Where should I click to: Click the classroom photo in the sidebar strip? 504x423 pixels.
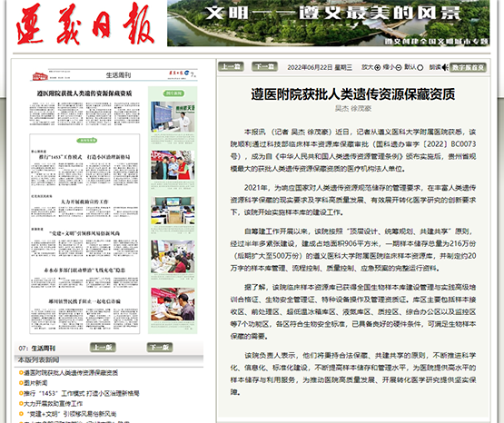pyautogui.click(x=173, y=211)
